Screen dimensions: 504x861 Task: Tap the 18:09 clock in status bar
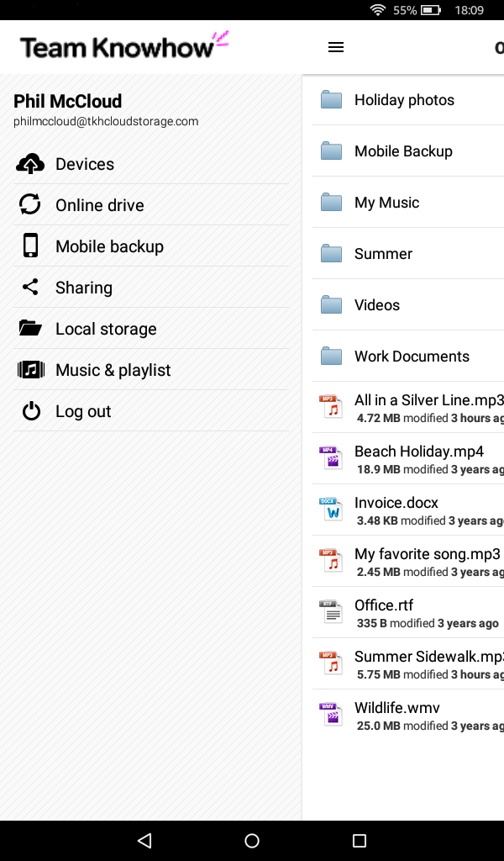click(x=469, y=10)
